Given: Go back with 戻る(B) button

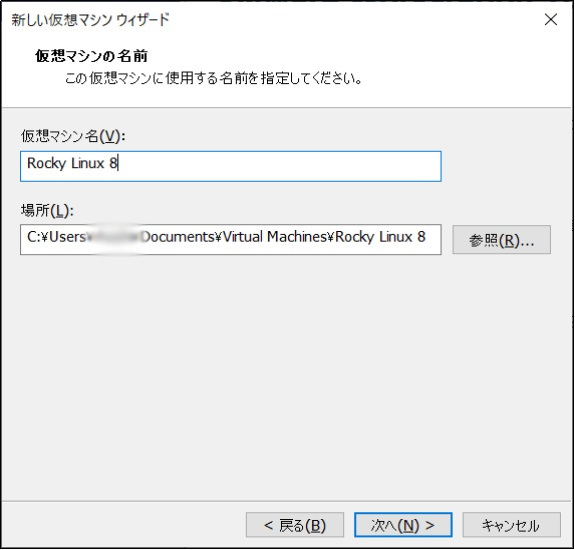Looking at the screenshot, I should [x=295, y=525].
